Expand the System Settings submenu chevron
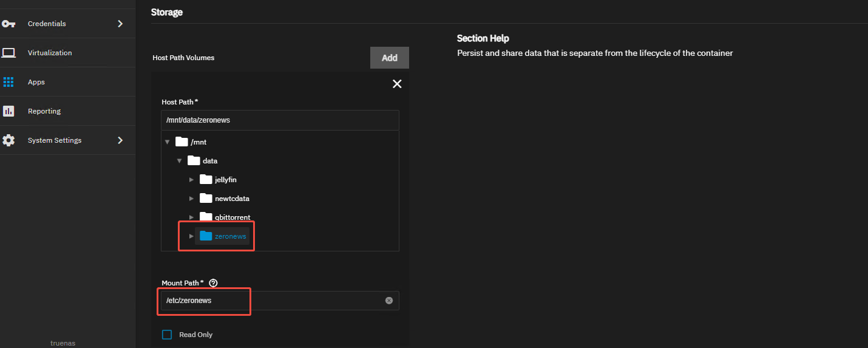Image resolution: width=868 pixels, height=348 pixels. click(x=120, y=140)
